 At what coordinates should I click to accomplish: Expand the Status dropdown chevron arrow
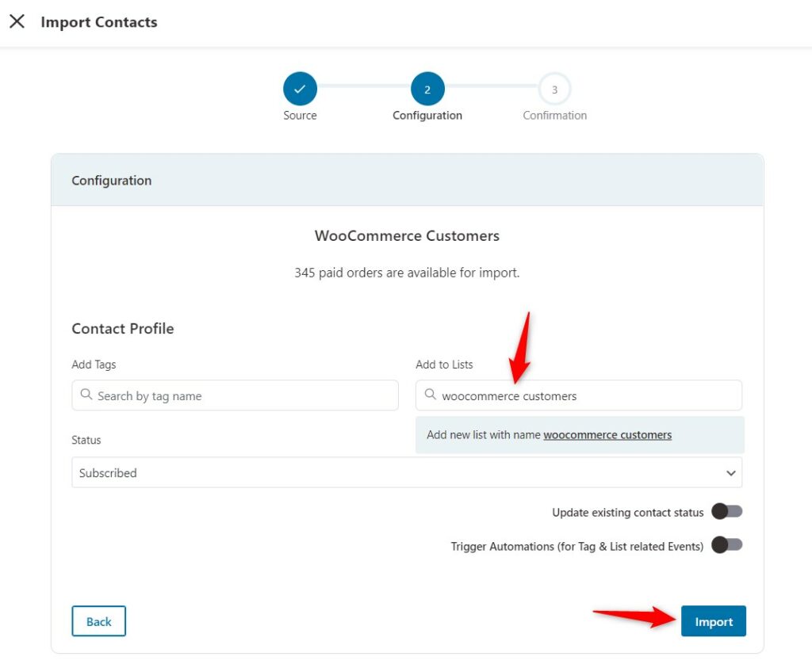(730, 472)
